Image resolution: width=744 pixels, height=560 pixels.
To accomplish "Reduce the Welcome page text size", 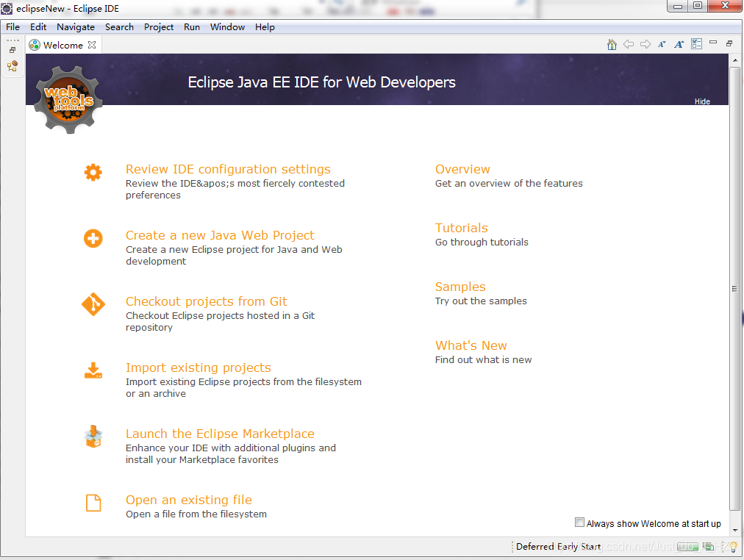I will click(x=662, y=44).
